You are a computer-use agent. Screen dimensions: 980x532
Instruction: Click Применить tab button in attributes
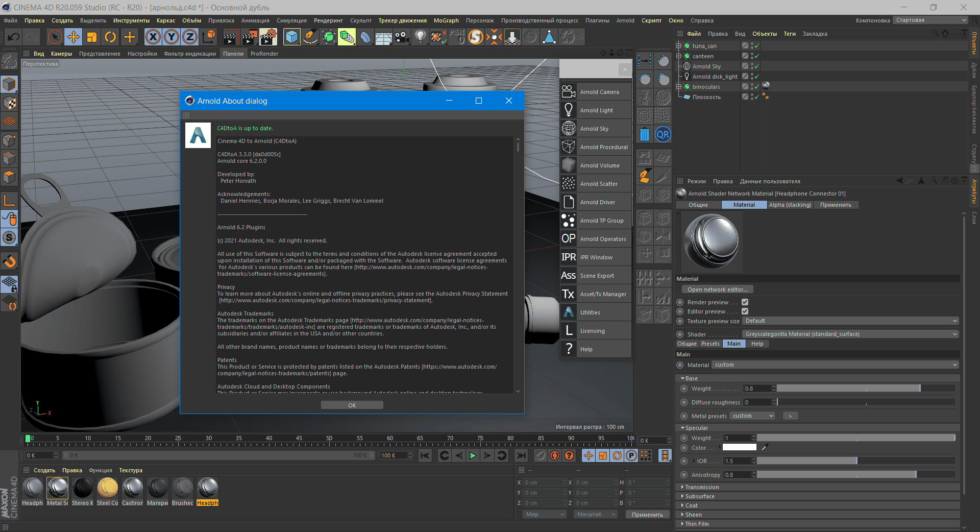(836, 205)
